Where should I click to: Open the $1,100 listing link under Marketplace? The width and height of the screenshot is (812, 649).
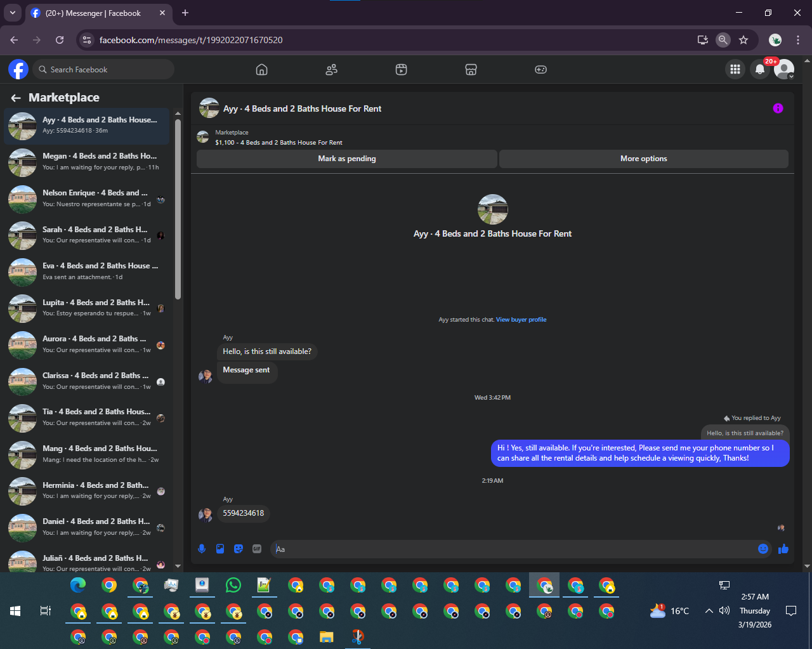(278, 143)
